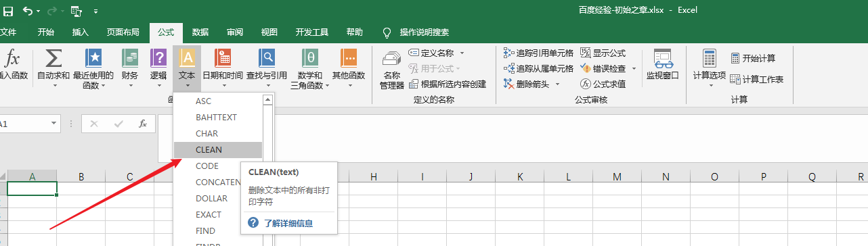Click the 了解详细信息 help link
This screenshot has width=868, height=246.
288,223
